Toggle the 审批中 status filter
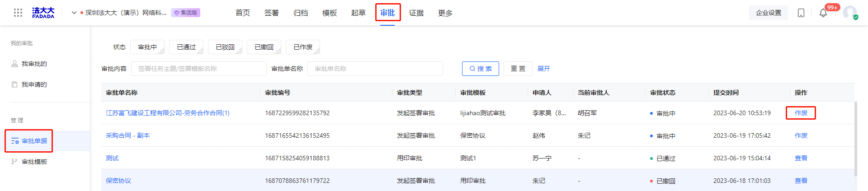Viewport: 868px width, 191px height. 147,47
